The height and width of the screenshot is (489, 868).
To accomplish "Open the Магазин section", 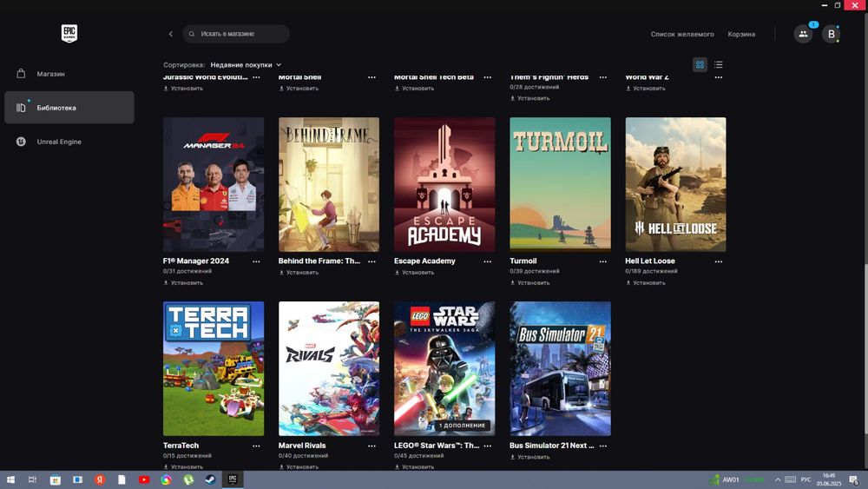I will pyautogui.click(x=69, y=74).
